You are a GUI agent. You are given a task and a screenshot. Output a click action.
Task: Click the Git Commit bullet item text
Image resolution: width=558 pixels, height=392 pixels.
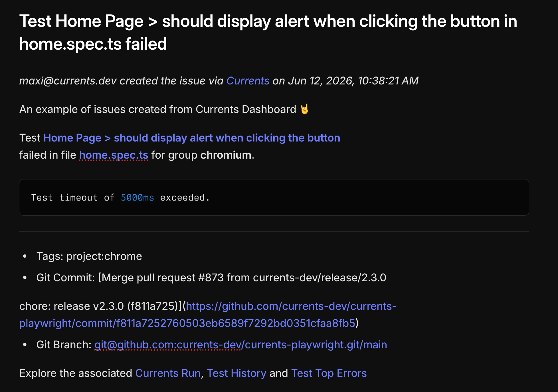[211, 278]
